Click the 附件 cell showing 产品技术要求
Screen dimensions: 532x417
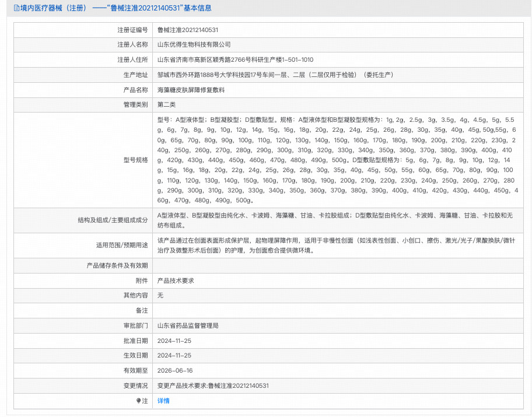coord(175,281)
